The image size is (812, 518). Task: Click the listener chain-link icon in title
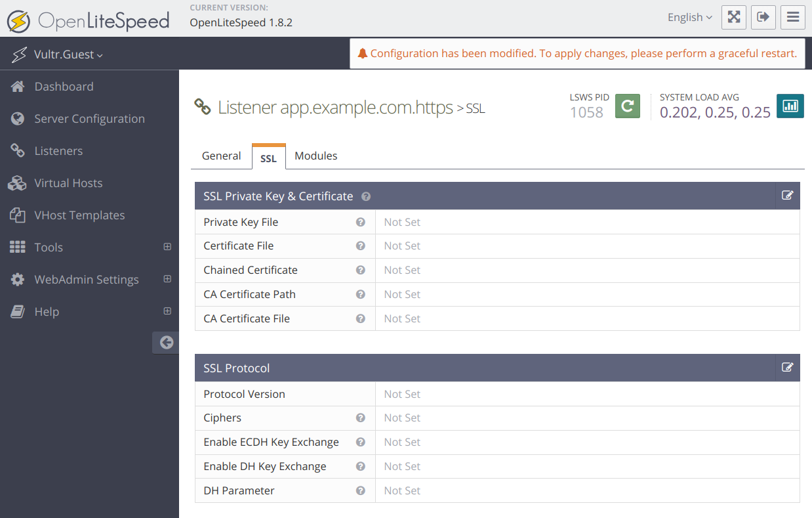point(203,106)
